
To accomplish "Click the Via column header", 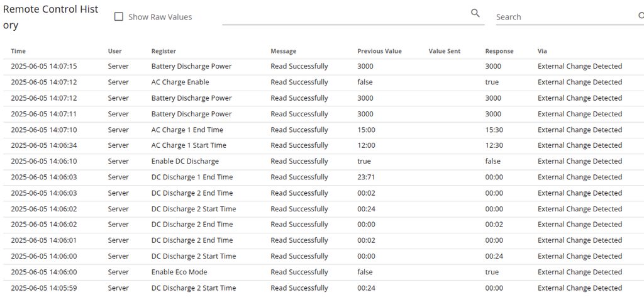I will click(x=542, y=51).
